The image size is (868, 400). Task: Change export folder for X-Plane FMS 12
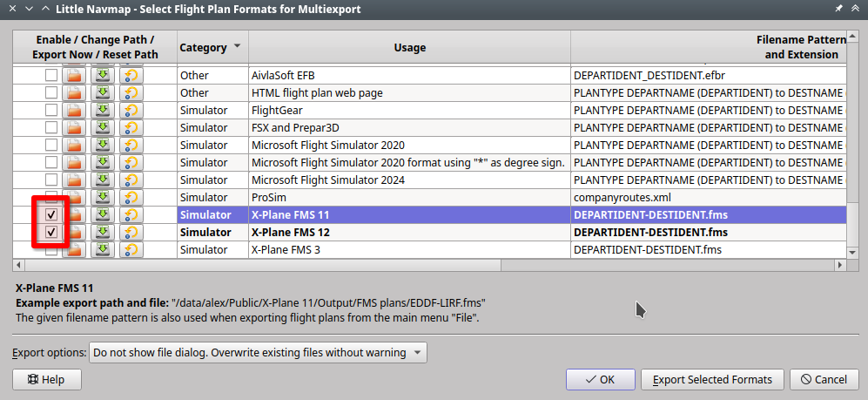tap(74, 232)
